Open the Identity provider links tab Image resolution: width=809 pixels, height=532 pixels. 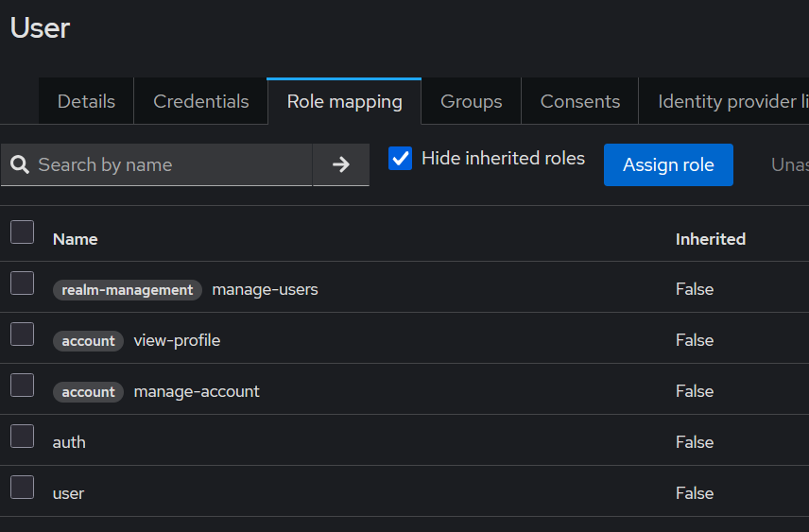point(726,102)
